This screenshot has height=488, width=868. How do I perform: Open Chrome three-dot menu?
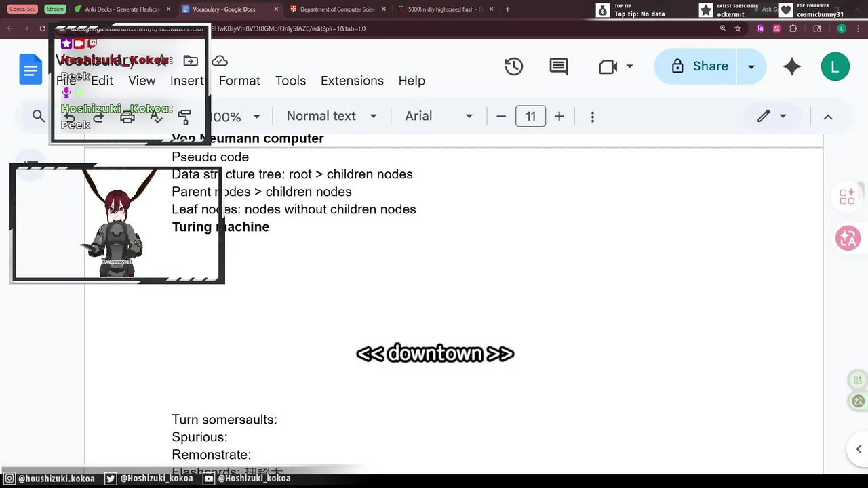(x=858, y=28)
